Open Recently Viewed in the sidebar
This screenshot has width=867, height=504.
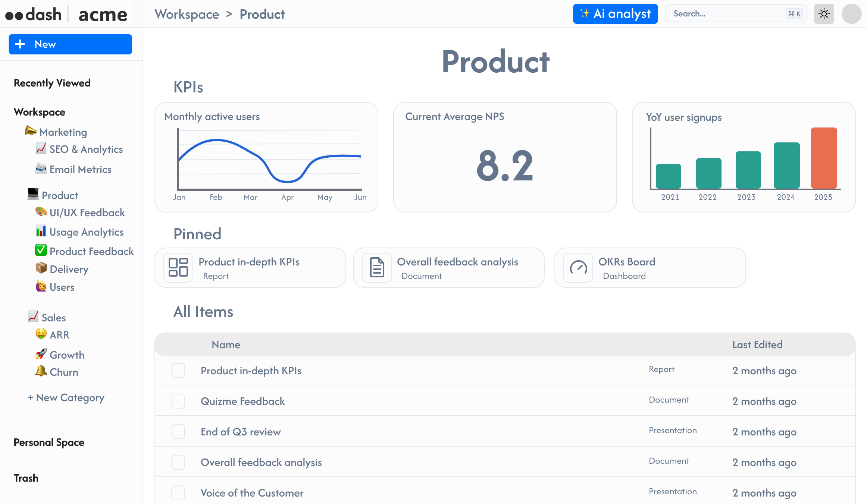pos(52,83)
